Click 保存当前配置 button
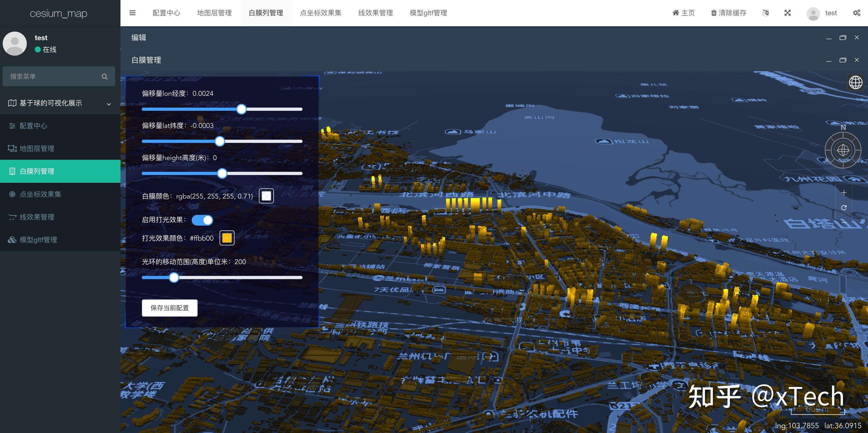Screen dimensions: 868x433 (x=169, y=308)
